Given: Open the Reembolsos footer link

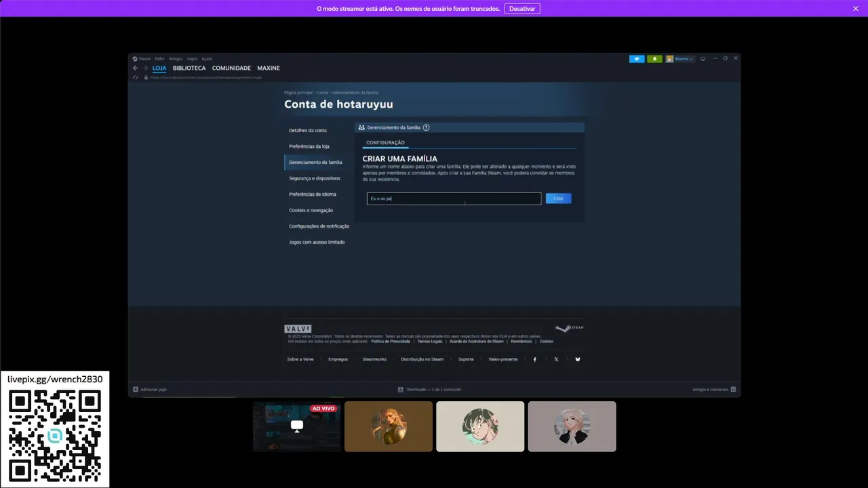Looking at the screenshot, I should (521, 342).
